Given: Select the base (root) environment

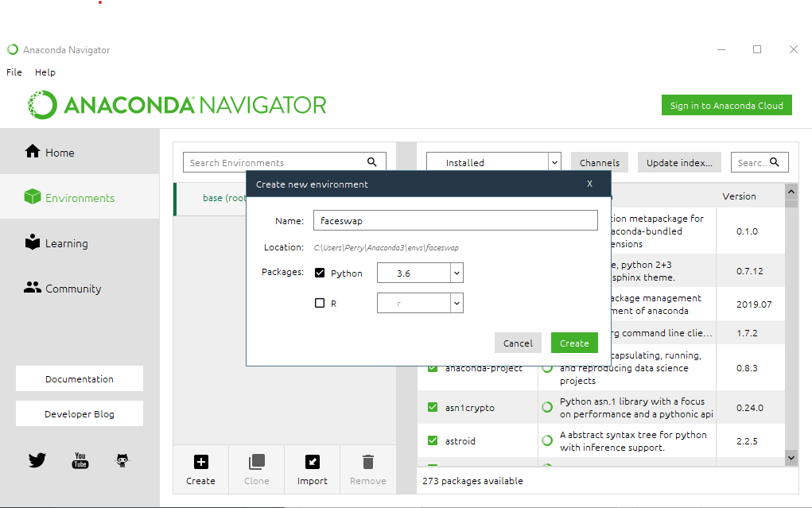Looking at the screenshot, I should click(223, 198).
